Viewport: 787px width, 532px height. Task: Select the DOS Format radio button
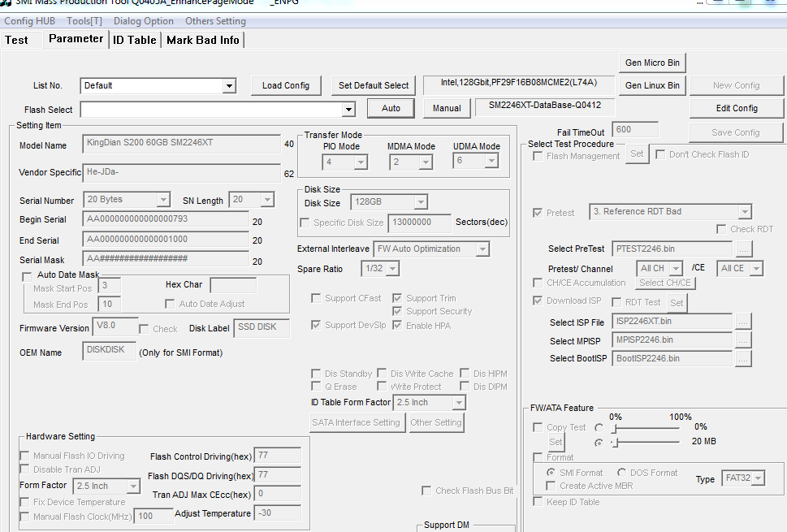pyautogui.click(x=621, y=473)
